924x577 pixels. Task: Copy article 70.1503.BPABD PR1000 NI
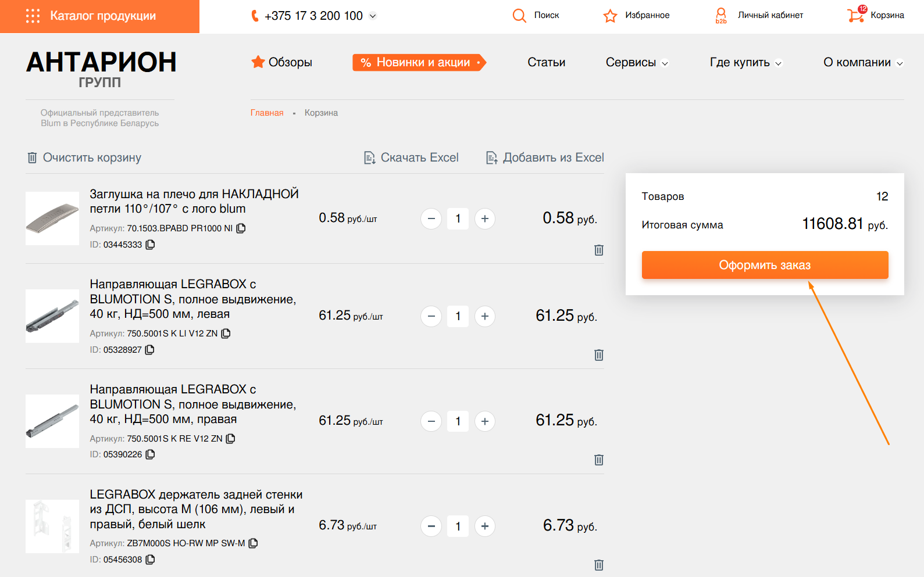[241, 228]
